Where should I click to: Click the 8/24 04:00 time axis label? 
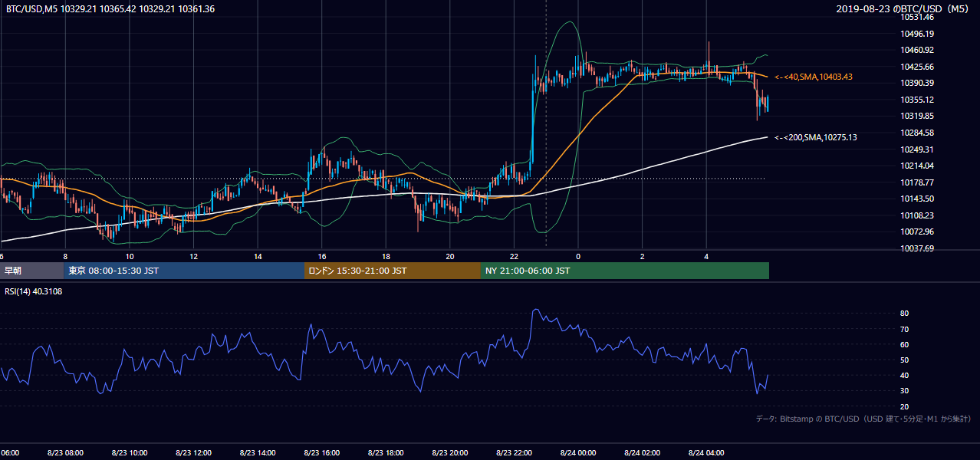pos(707,452)
